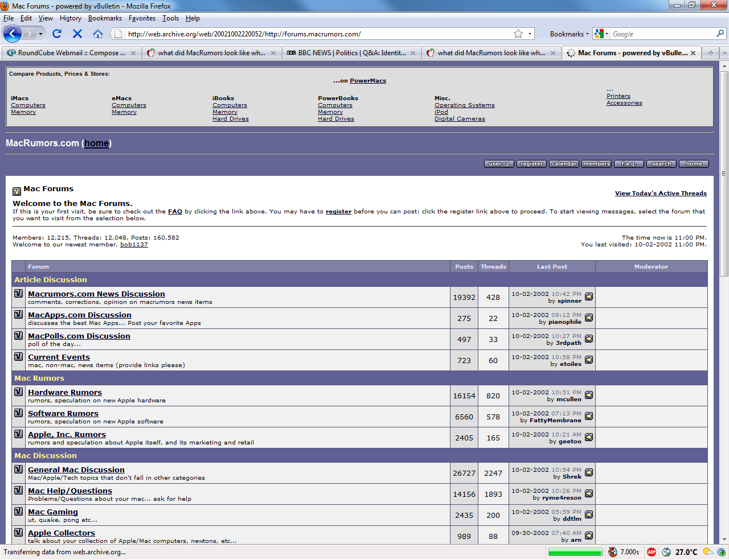The image size is (729, 560).
Task: Click the MacRumors.com home link
Action: [x=96, y=143]
